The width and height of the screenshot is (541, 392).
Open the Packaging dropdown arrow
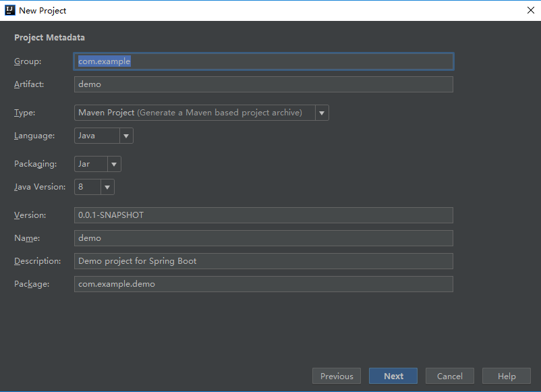coord(114,164)
